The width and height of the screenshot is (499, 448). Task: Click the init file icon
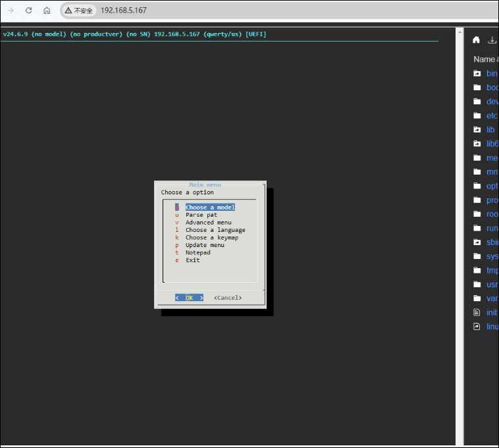477,312
